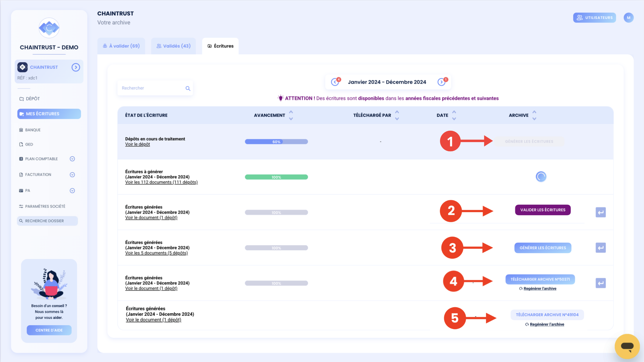644x362 pixels.
Task: Select Mes Écritures in sidebar
Action: click(x=49, y=114)
